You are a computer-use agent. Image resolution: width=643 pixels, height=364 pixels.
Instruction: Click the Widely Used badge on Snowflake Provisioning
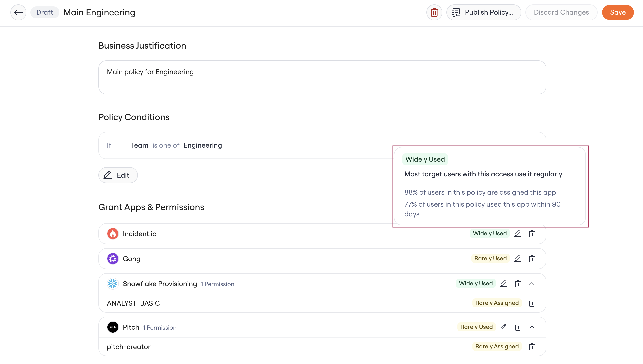tap(476, 284)
